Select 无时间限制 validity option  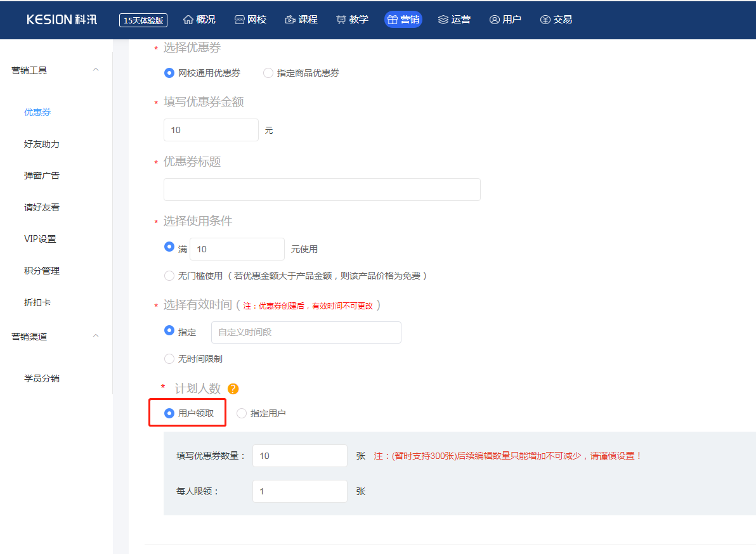pyautogui.click(x=169, y=359)
